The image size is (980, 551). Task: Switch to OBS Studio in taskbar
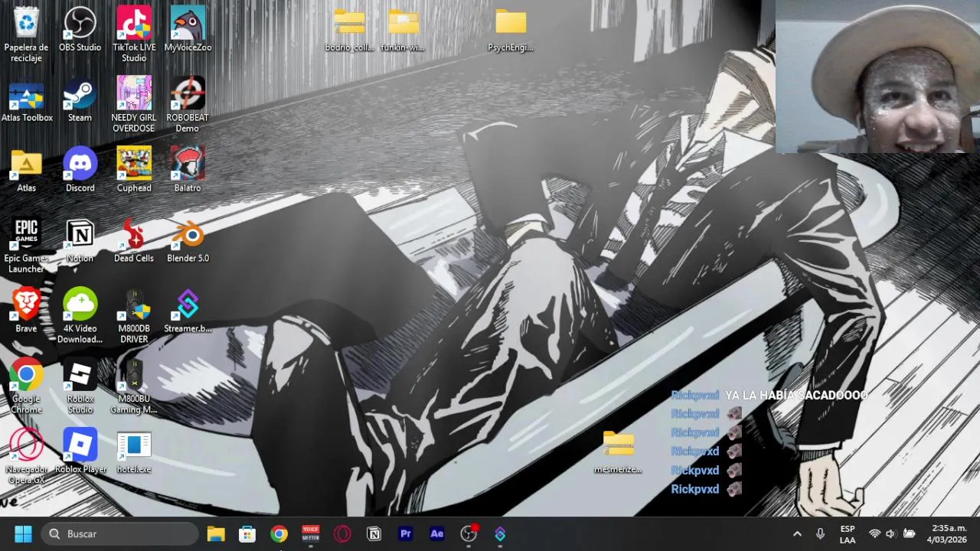(x=469, y=533)
